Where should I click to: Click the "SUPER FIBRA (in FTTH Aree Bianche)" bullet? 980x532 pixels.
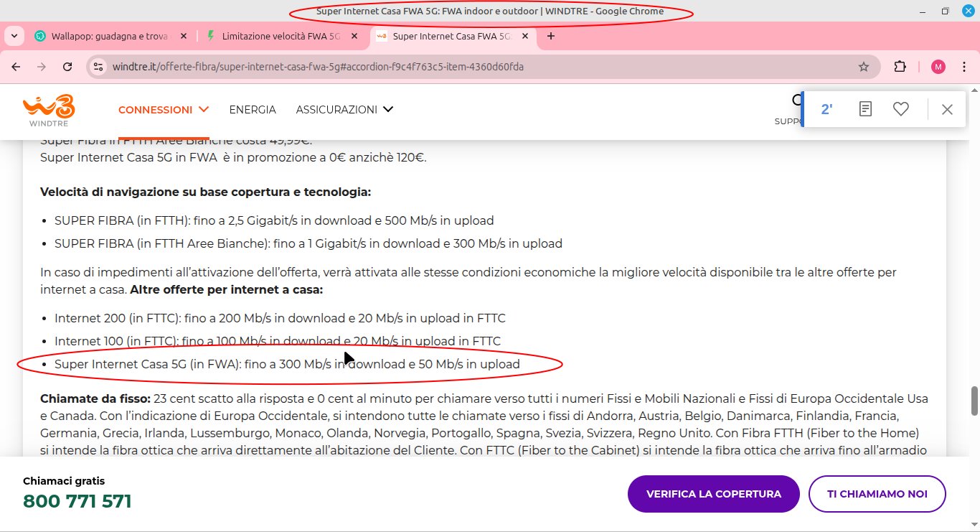pos(308,243)
